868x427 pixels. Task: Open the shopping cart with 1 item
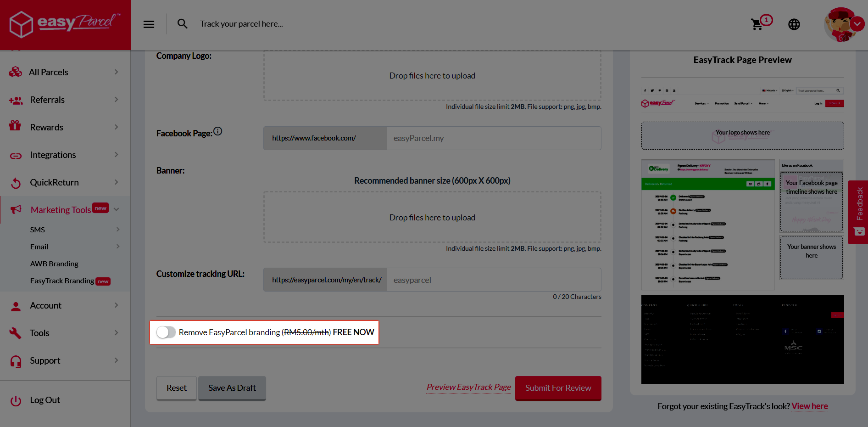coord(757,24)
